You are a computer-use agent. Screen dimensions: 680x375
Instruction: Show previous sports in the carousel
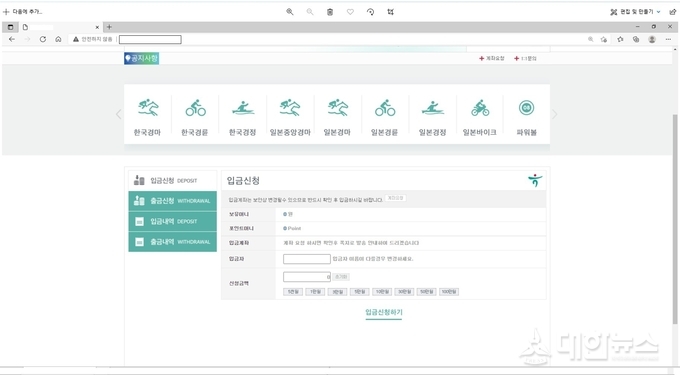tap(119, 114)
